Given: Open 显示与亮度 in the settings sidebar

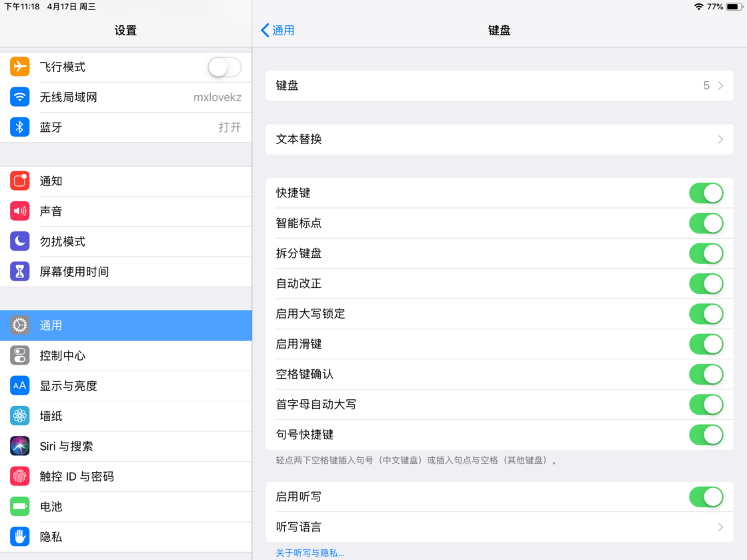Looking at the screenshot, I should 126,386.
